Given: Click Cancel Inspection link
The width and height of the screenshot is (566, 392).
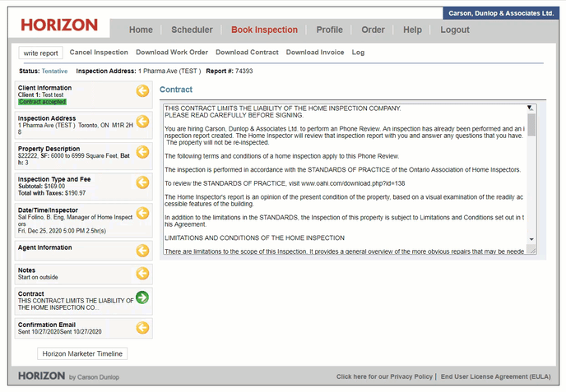Looking at the screenshot, I should [x=99, y=53].
